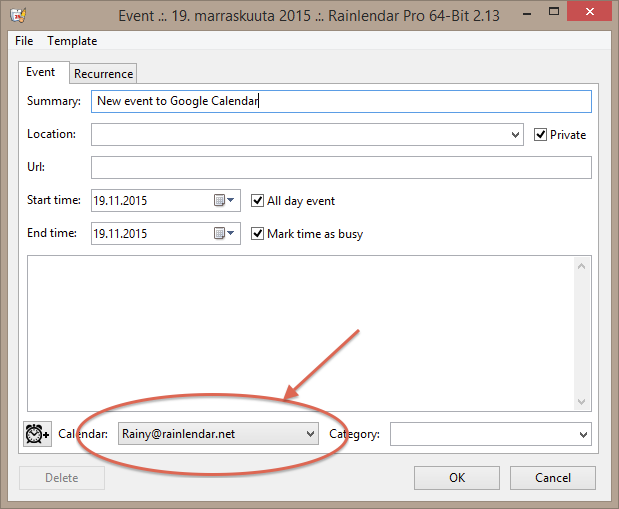
Task: Open the Template menu
Action: (x=72, y=41)
